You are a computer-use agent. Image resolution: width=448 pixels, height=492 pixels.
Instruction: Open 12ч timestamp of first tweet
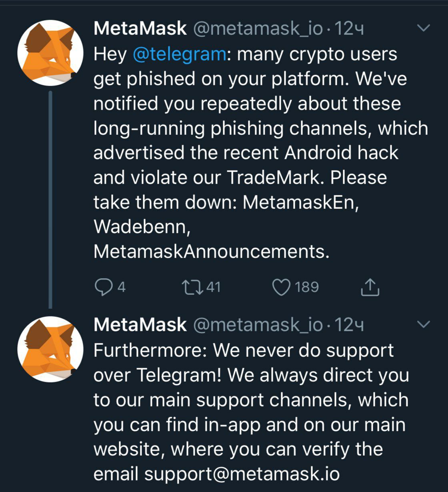tap(349, 29)
